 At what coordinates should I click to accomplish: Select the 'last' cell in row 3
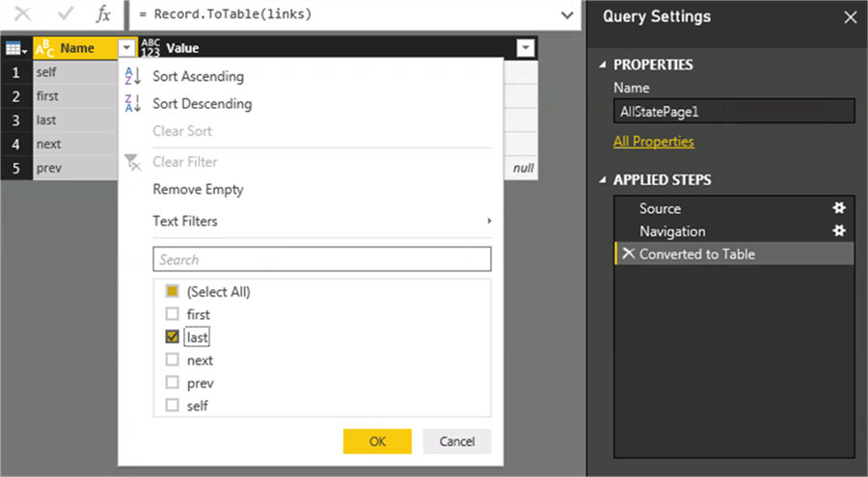click(x=75, y=120)
